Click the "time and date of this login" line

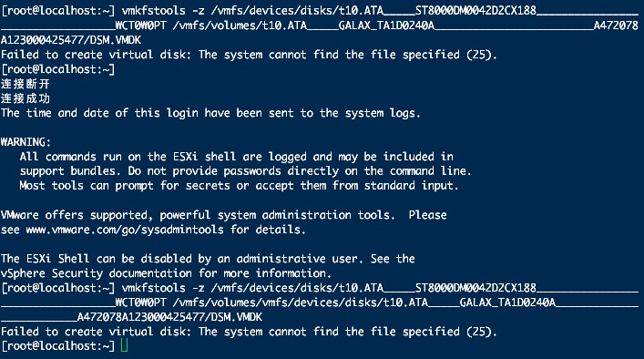pos(210,113)
